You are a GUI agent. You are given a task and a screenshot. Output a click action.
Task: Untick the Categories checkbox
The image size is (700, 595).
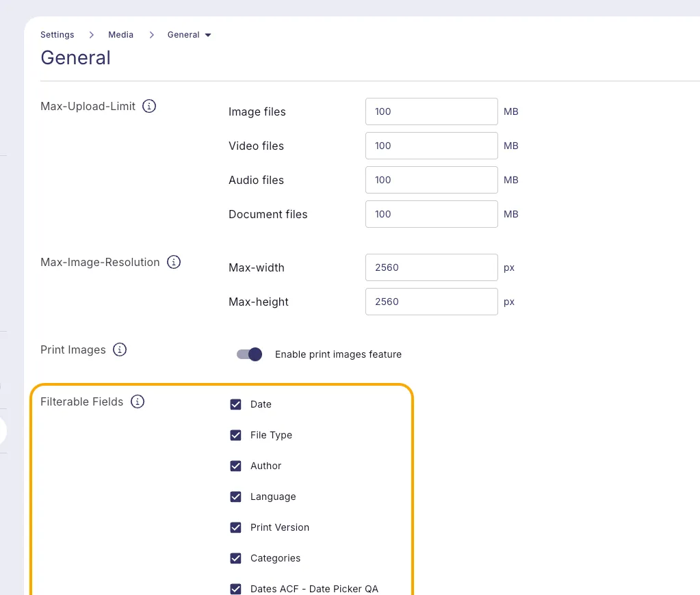coord(235,558)
